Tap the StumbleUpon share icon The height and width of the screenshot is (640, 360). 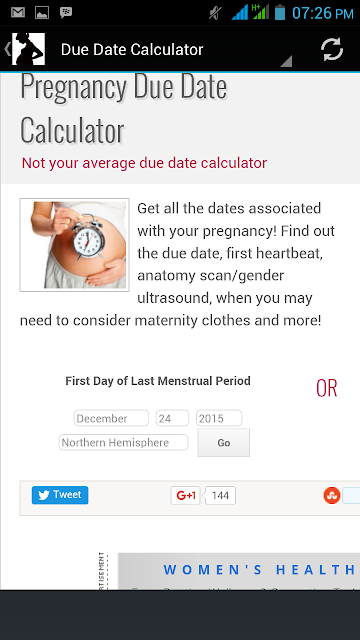[x=332, y=496]
